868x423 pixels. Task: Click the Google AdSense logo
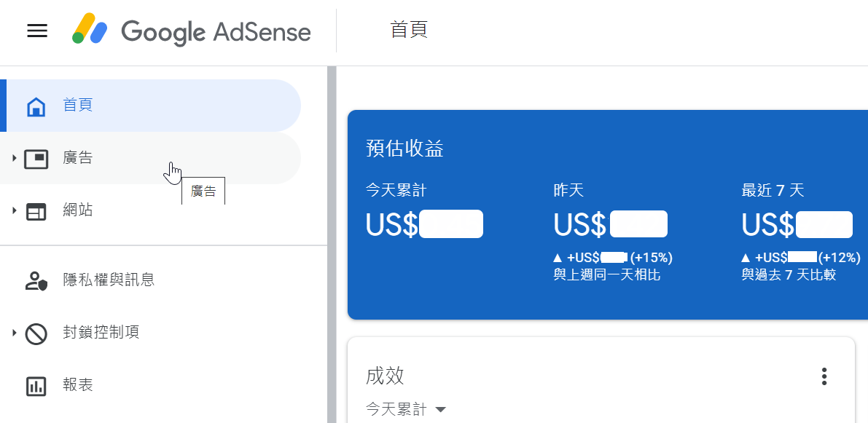pyautogui.click(x=191, y=31)
